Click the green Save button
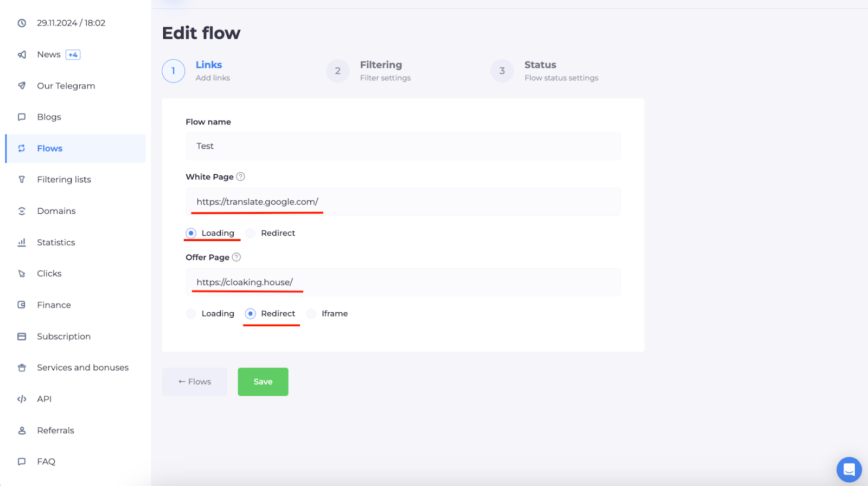 pyautogui.click(x=263, y=382)
